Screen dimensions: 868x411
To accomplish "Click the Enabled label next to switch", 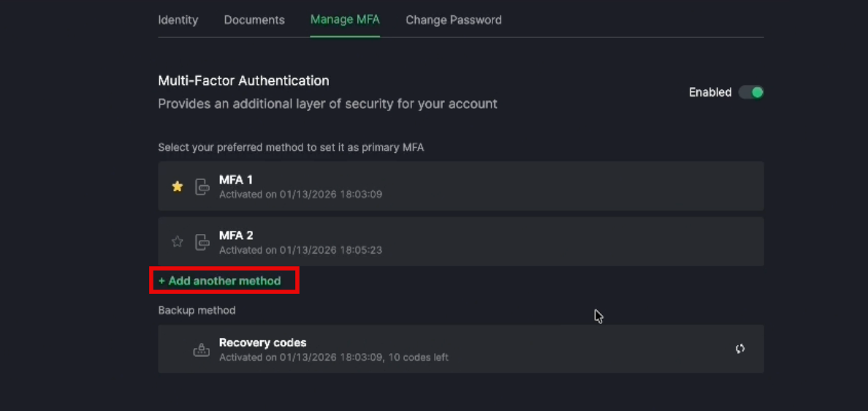I will 710,92.
